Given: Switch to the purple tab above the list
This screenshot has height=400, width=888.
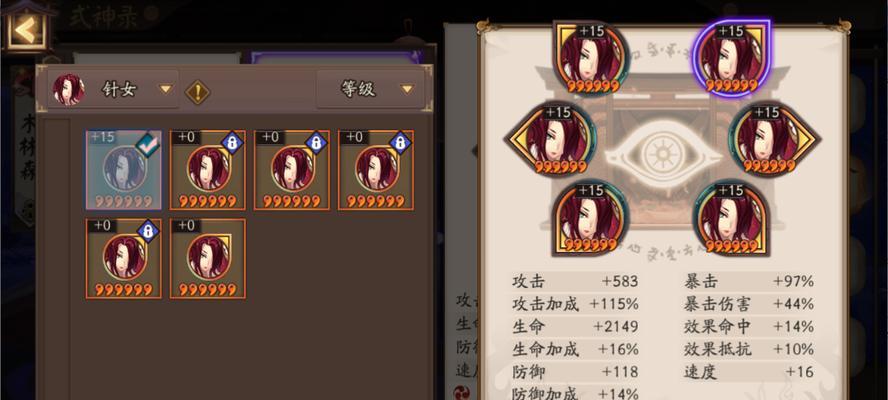Looking at the screenshot, I should (337, 58).
